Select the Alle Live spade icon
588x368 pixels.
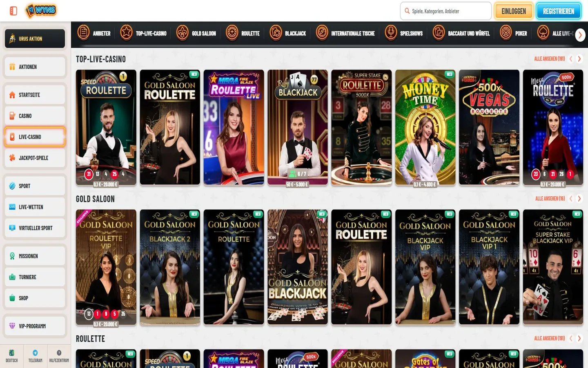(543, 32)
